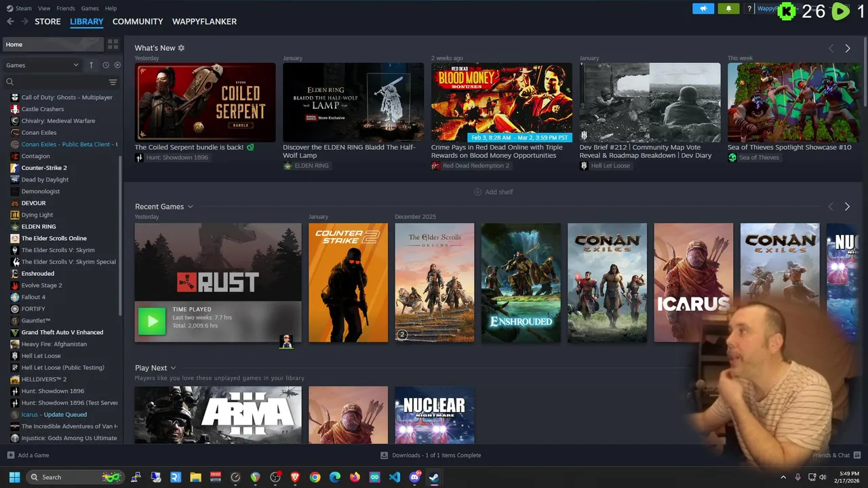This screenshot has width=868, height=488.
Task: Go back using the left arrow
Action: (10, 22)
